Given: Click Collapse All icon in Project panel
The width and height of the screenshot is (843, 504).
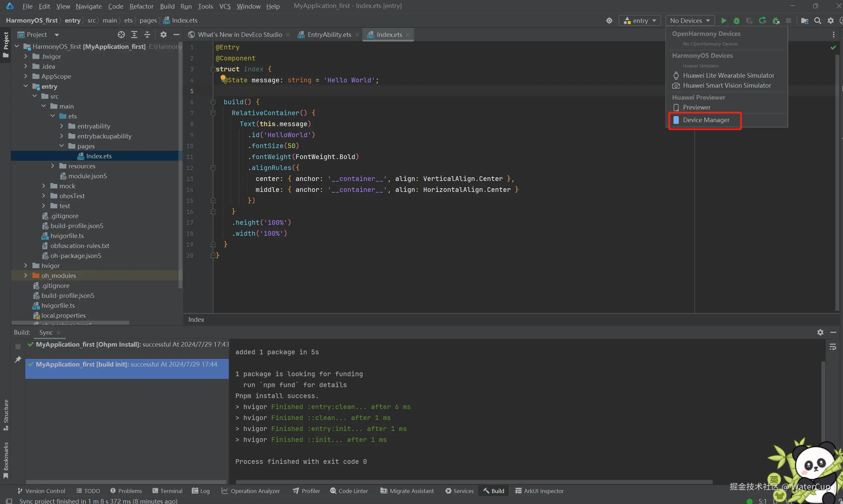Looking at the screenshot, I should coord(147,35).
